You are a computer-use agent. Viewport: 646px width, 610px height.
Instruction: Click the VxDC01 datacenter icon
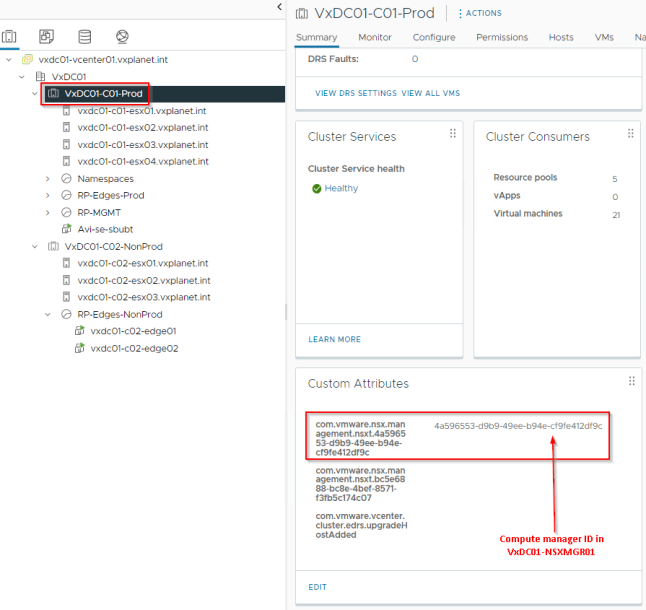[x=40, y=77]
